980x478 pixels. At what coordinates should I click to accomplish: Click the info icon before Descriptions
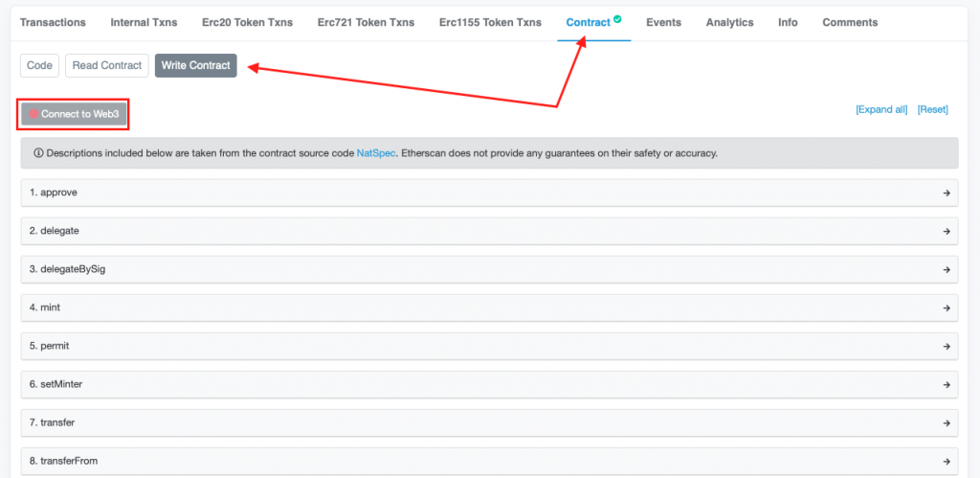coord(38,152)
